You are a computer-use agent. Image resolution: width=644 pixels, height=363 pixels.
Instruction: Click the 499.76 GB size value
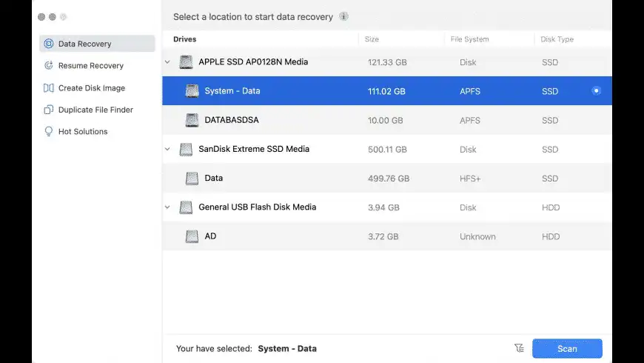389,179
